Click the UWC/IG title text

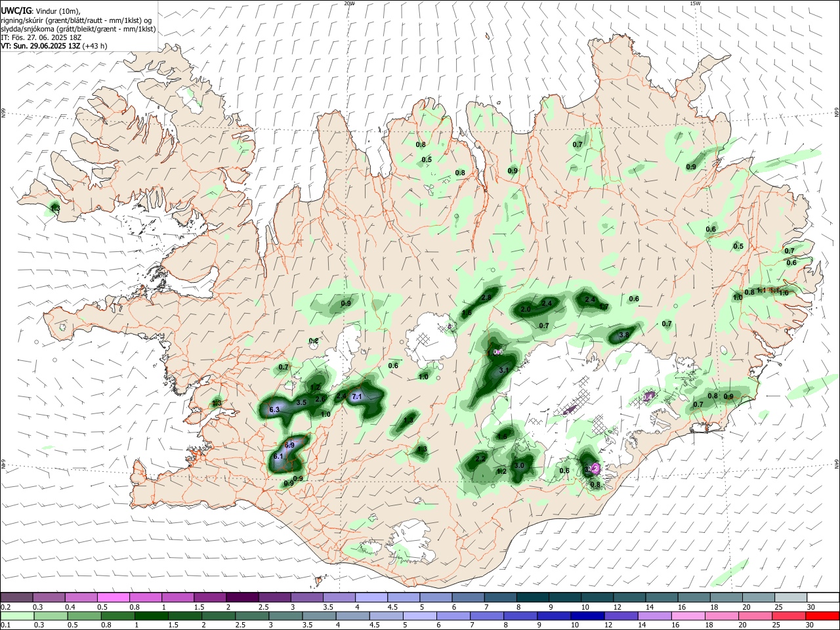[16, 10]
